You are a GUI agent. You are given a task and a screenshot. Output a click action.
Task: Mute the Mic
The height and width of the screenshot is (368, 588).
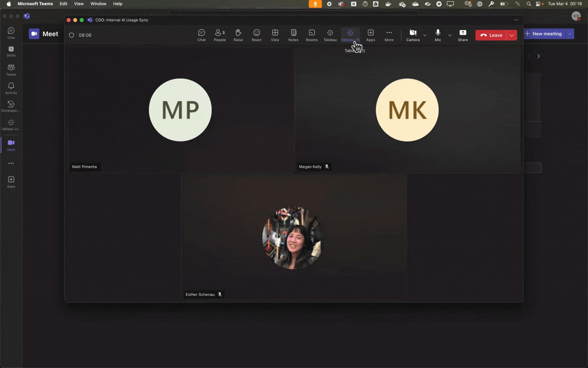pos(438,35)
